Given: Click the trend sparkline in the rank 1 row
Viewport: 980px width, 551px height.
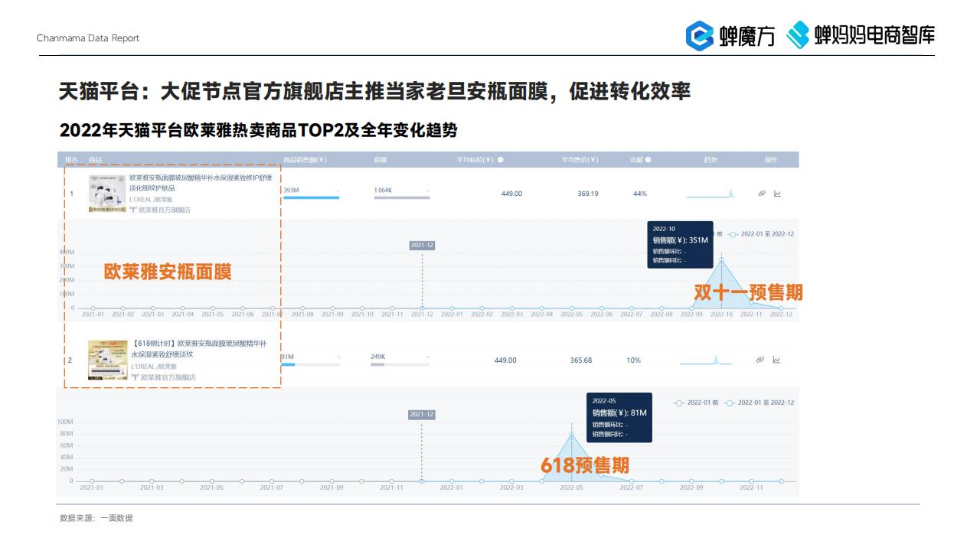Looking at the screenshot, I should point(710,193).
